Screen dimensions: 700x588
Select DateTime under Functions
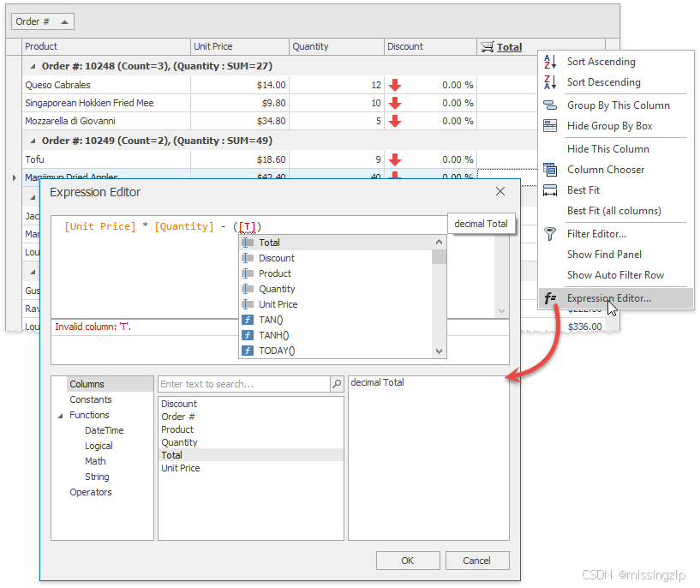[x=105, y=430]
